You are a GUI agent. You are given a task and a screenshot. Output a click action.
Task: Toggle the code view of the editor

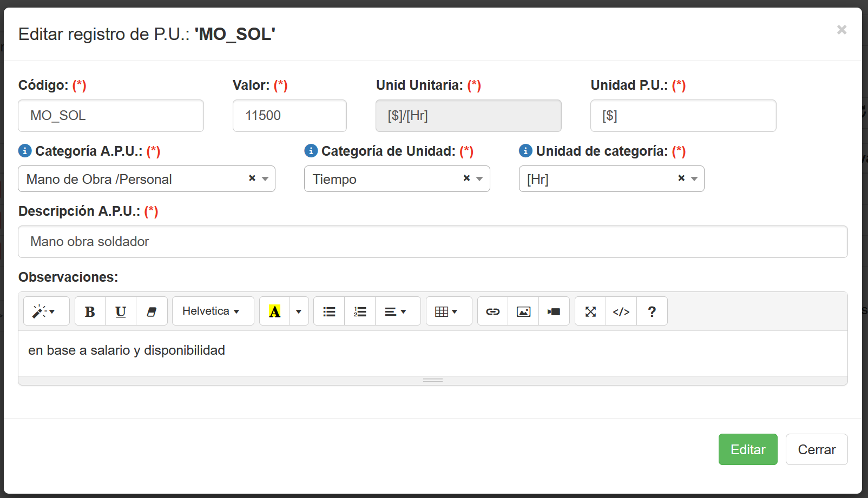point(621,311)
